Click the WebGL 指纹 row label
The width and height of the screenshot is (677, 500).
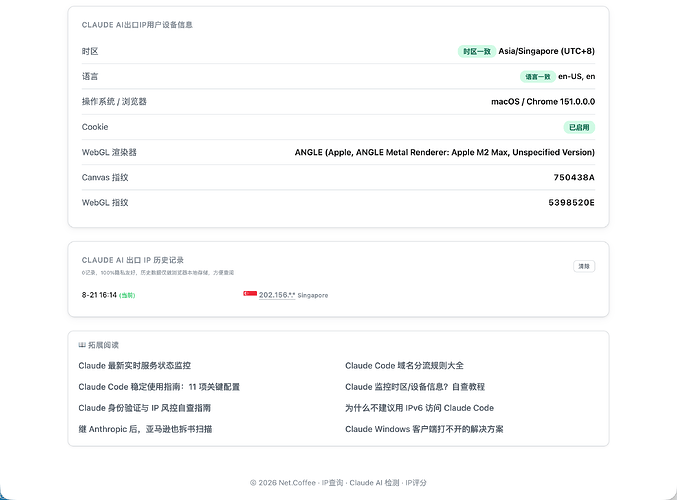tap(105, 203)
